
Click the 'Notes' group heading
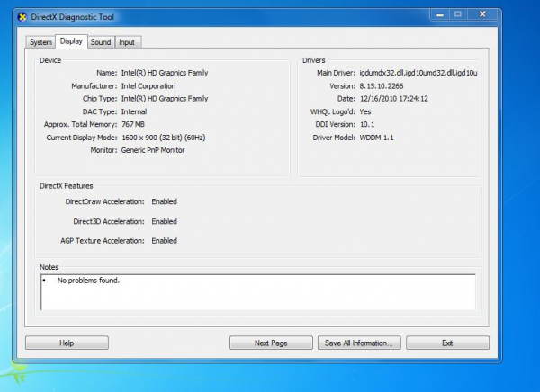point(49,267)
